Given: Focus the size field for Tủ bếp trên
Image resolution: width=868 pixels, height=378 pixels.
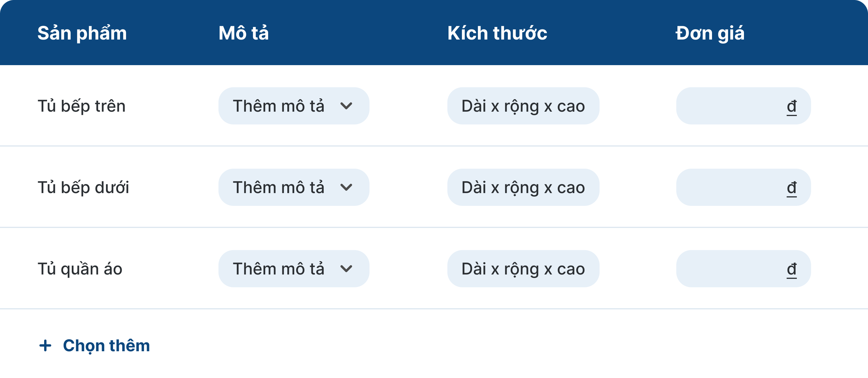Looking at the screenshot, I should click(x=523, y=106).
